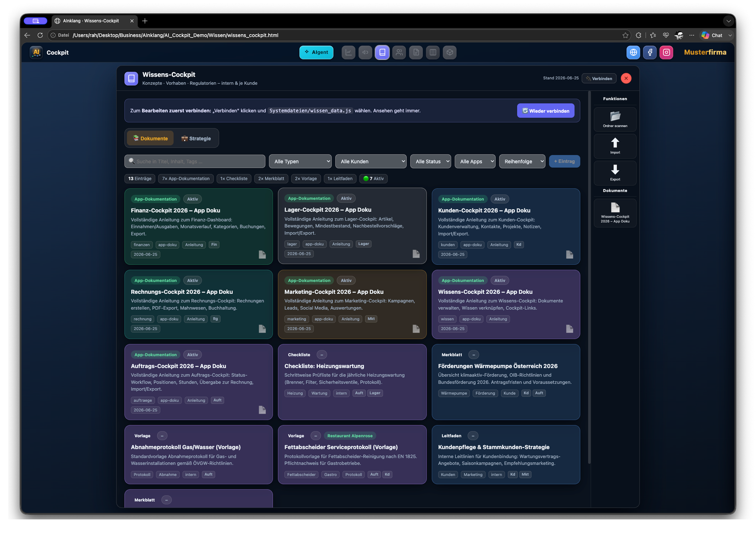Screen dimensions: 756x541
Task: Close the Wissens-Cockpit panel with red X
Action: click(627, 78)
